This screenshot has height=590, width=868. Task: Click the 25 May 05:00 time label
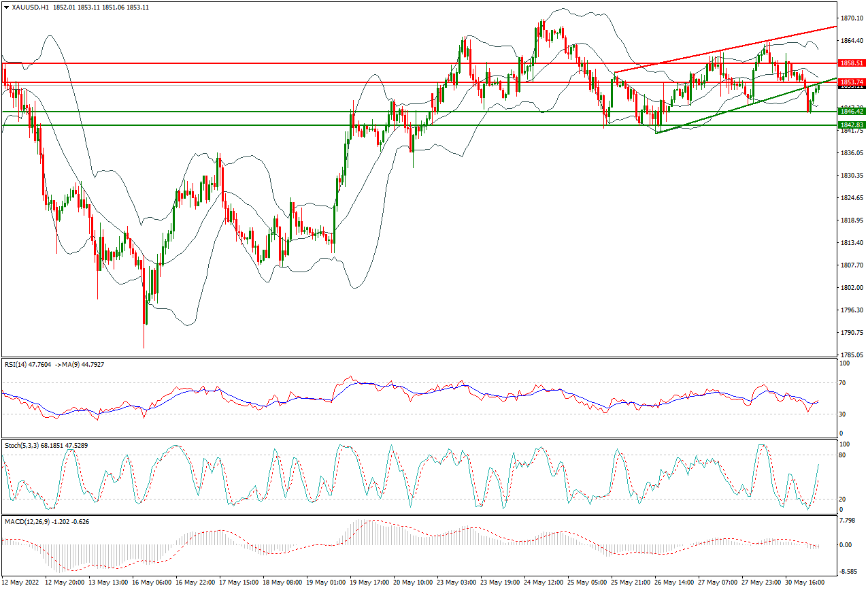coord(588,583)
